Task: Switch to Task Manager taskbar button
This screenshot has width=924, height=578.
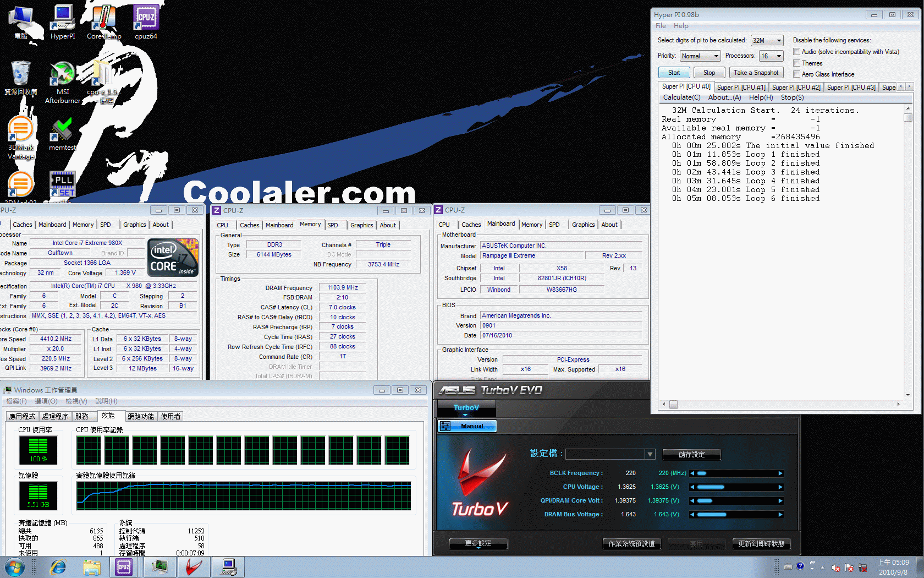Action: pos(159,567)
